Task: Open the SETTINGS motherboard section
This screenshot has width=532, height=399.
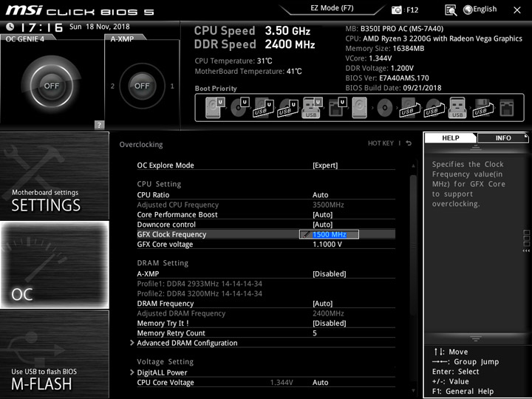Action: pyautogui.click(x=54, y=176)
